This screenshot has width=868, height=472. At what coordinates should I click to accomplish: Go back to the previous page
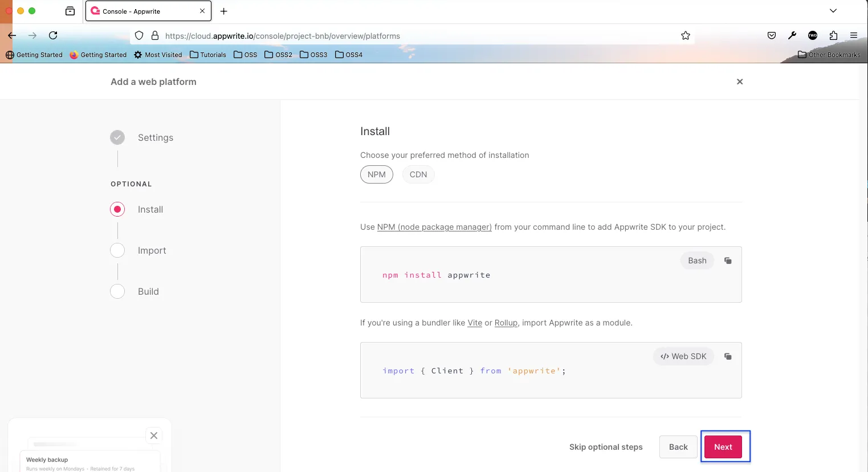pyautogui.click(x=12, y=35)
